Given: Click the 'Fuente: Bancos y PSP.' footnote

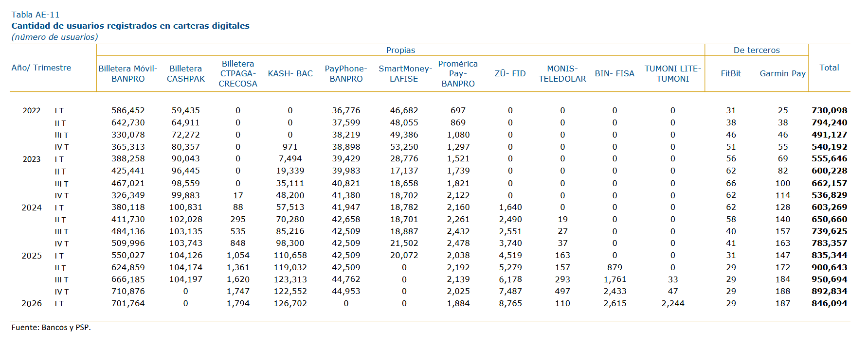Looking at the screenshot, I should 51,328.
